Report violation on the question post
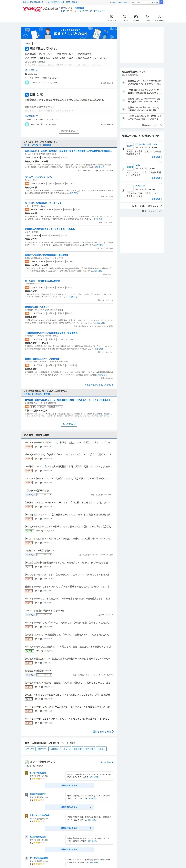 pyautogui.click(x=107, y=83)
